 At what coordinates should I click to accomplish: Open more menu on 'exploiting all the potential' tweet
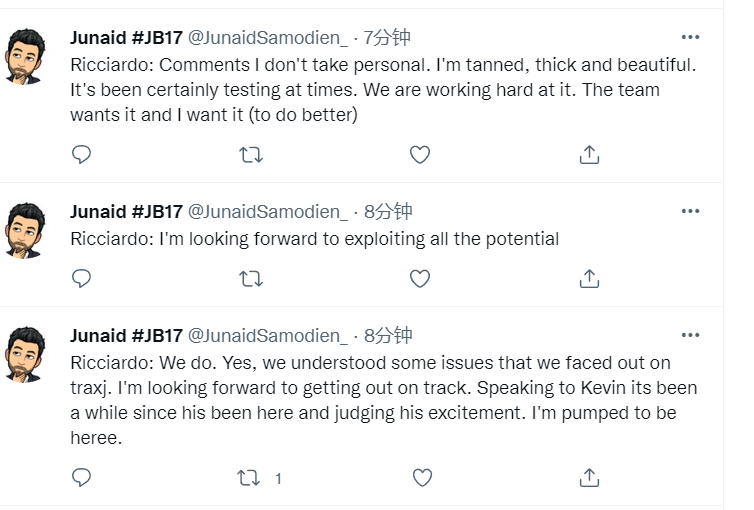click(690, 211)
